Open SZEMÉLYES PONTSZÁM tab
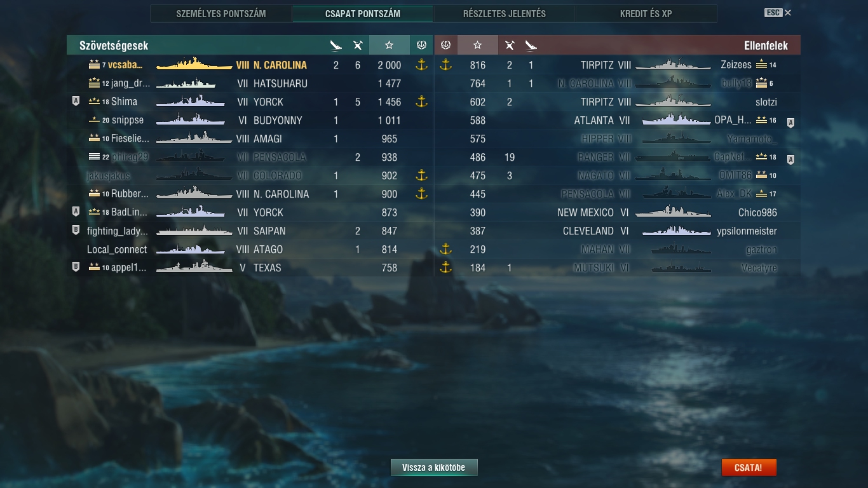 [x=221, y=13]
